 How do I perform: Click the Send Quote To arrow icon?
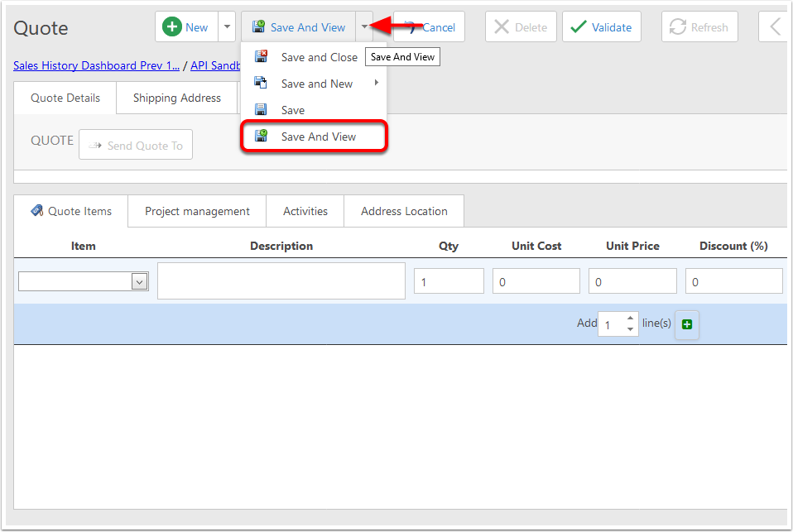click(x=95, y=146)
